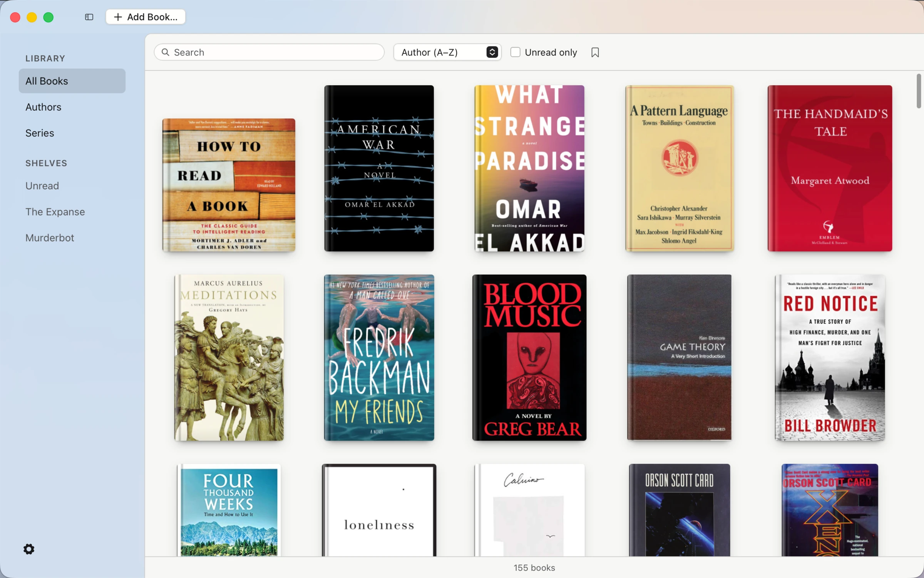Select Four Thousand Weeks book cover
This screenshot has width=924, height=578.
tap(229, 510)
